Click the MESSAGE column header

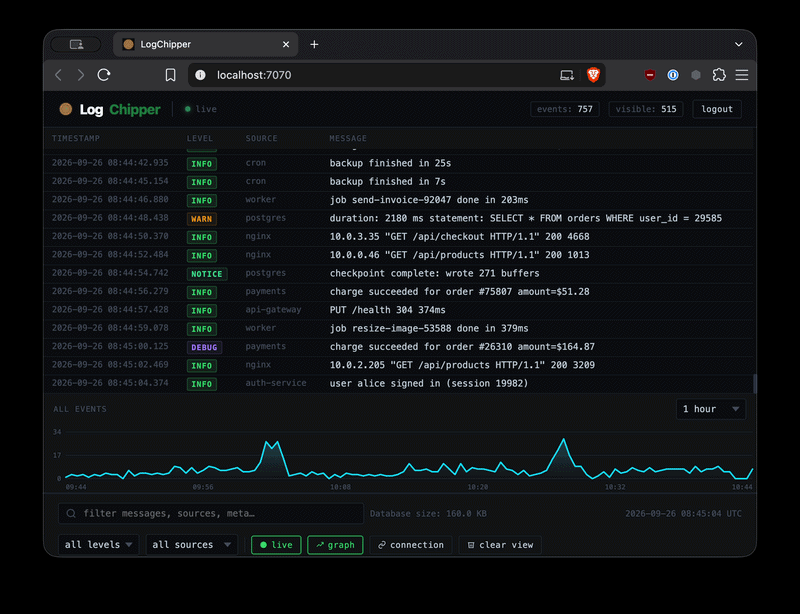coord(348,138)
